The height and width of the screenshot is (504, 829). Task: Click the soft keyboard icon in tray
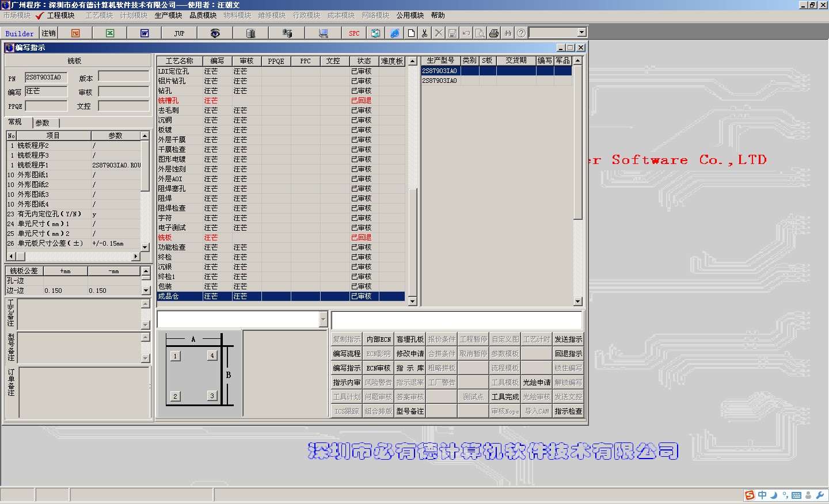click(796, 495)
